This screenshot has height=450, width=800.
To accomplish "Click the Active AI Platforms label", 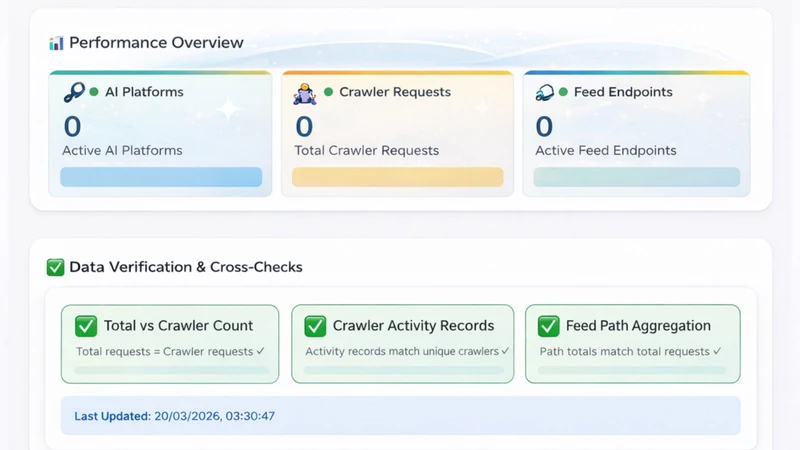I will pyautogui.click(x=122, y=151).
